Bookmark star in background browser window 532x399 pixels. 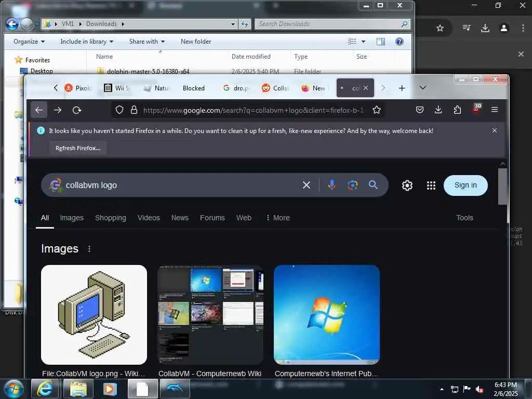point(440,28)
